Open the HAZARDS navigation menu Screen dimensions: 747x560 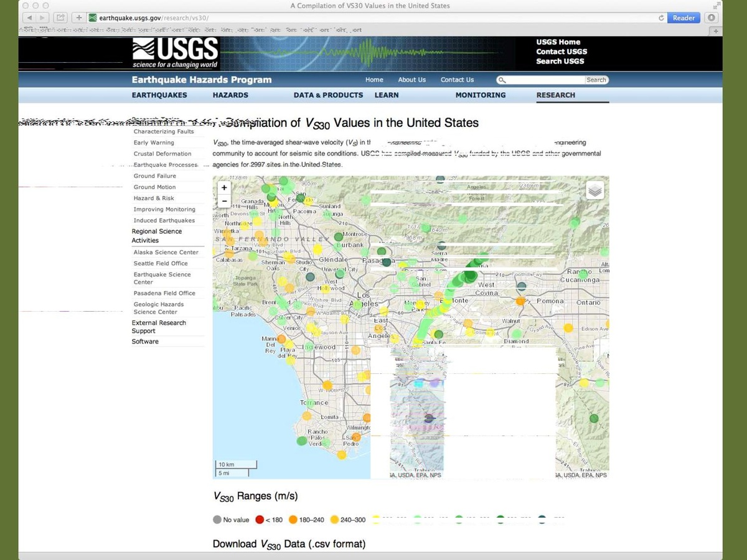[x=230, y=95]
